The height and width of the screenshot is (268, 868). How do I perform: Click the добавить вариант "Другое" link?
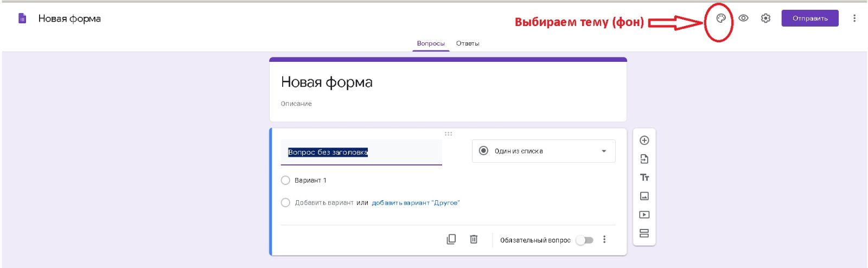point(416,203)
